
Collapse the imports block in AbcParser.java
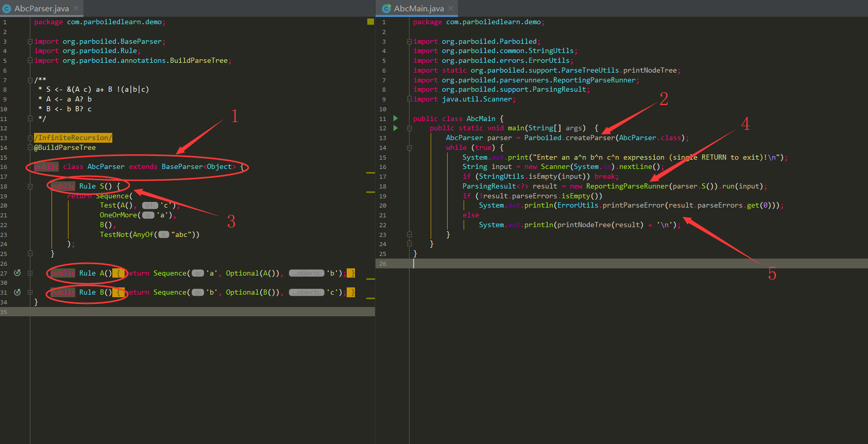pyautogui.click(x=30, y=42)
